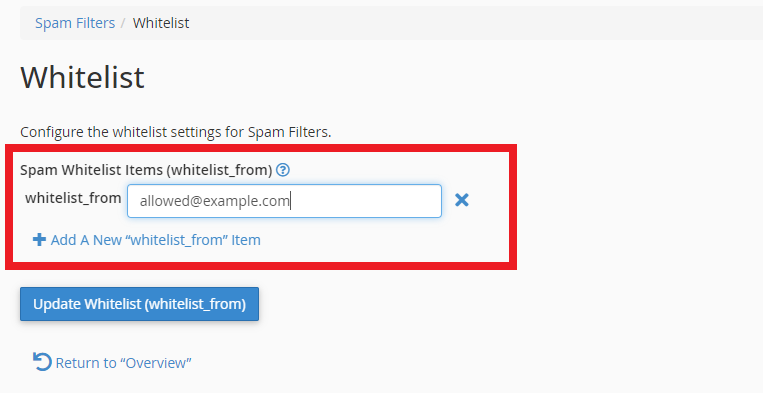Viewport: 763px width, 393px height.
Task: Click the red highlight box border
Action: tap(261, 148)
